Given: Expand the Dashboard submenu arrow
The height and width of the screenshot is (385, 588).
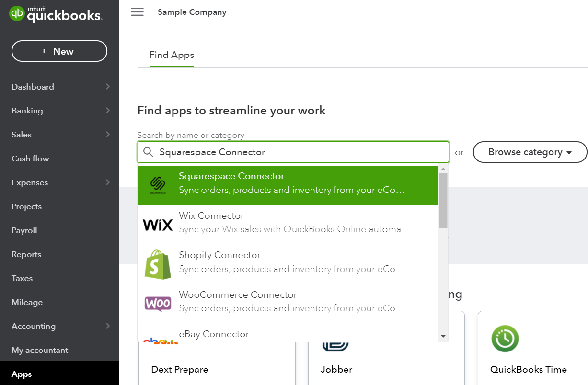Looking at the screenshot, I should [108, 87].
